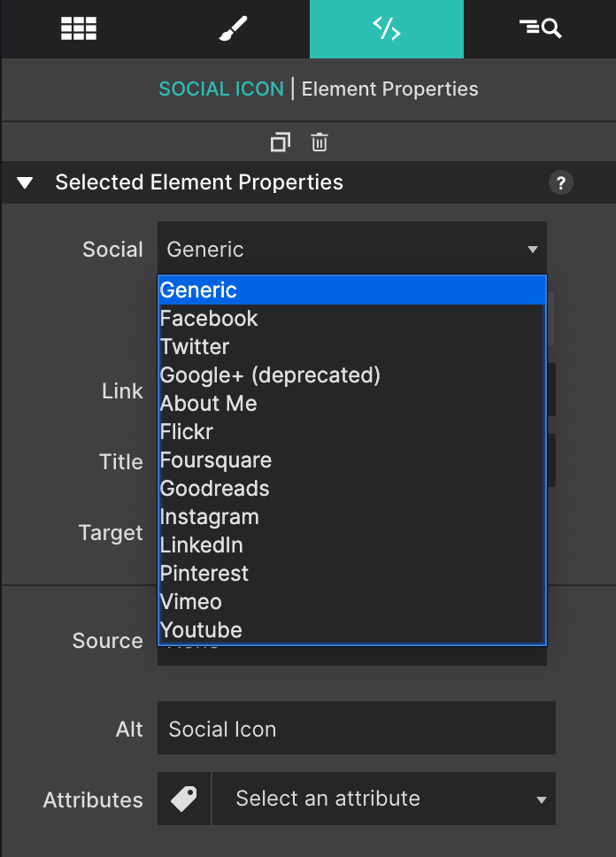
Task: Pick Pinterest in the dropdown list
Action: click(204, 573)
